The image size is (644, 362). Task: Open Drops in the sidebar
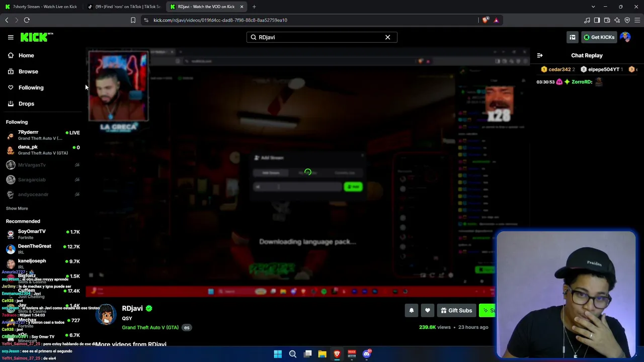click(x=26, y=104)
